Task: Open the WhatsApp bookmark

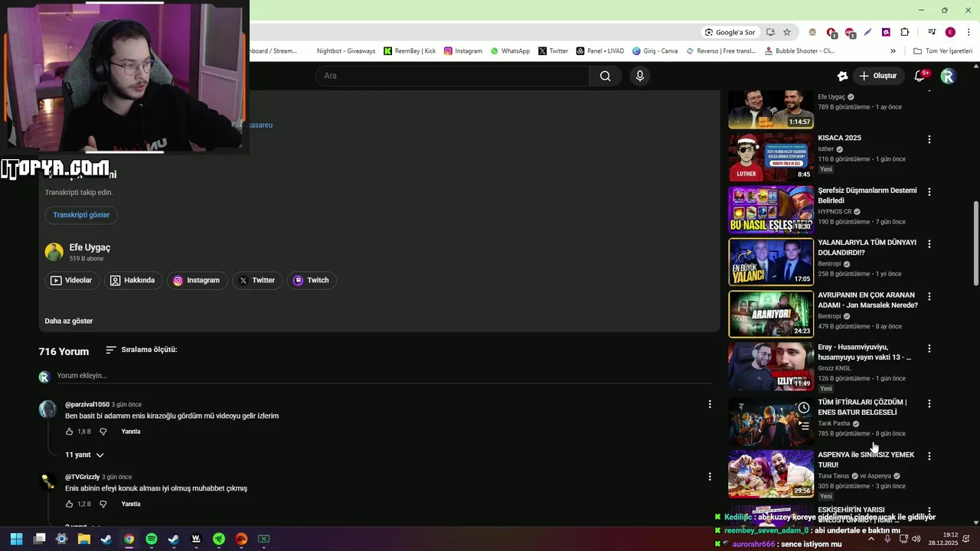Action: click(510, 51)
